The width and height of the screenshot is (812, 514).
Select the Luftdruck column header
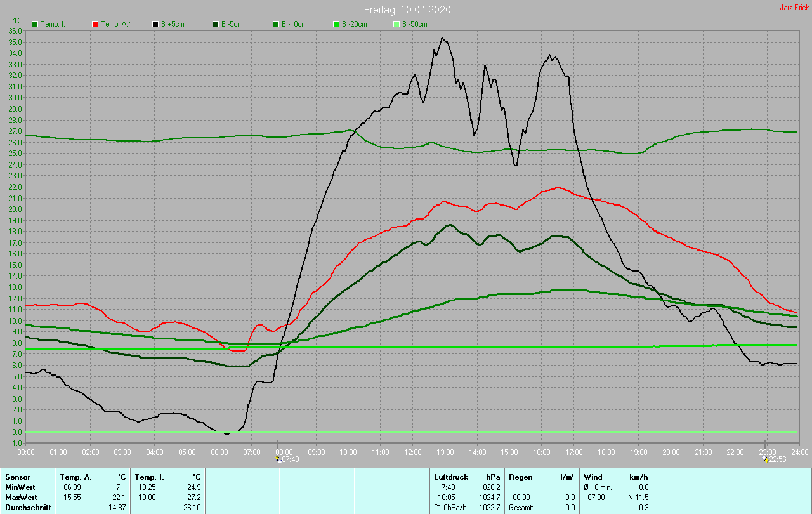(450, 477)
